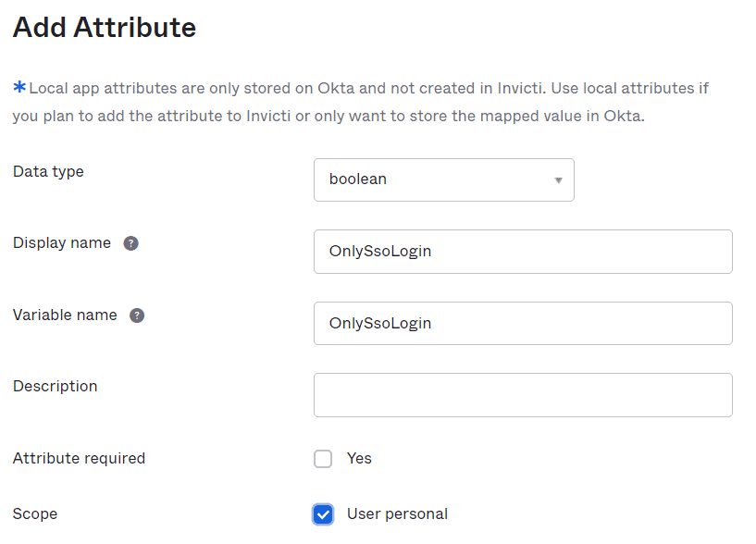Image resolution: width=756 pixels, height=544 pixels.
Task: Click the Add Attribute heading
Action: pyautogui.click(x=103, y=27)
